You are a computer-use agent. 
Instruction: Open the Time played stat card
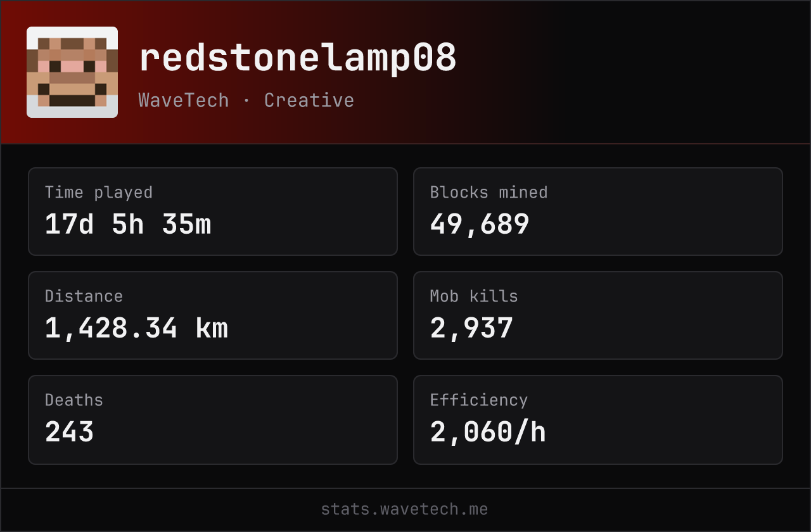pos(213,212)
